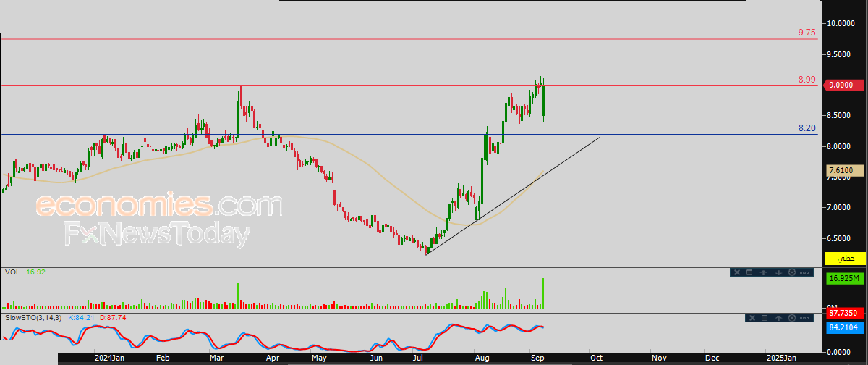This screenshot has width=868, height=365.
Task: Open more options for SlowSTO panel
Action: pyautogui.click(x=804, y=318)
